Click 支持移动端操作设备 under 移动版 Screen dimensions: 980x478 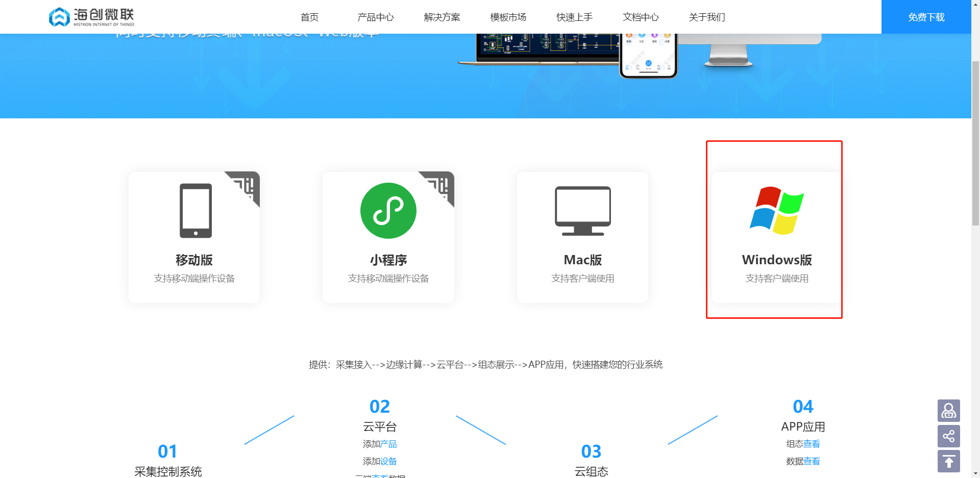pos(194,279)
